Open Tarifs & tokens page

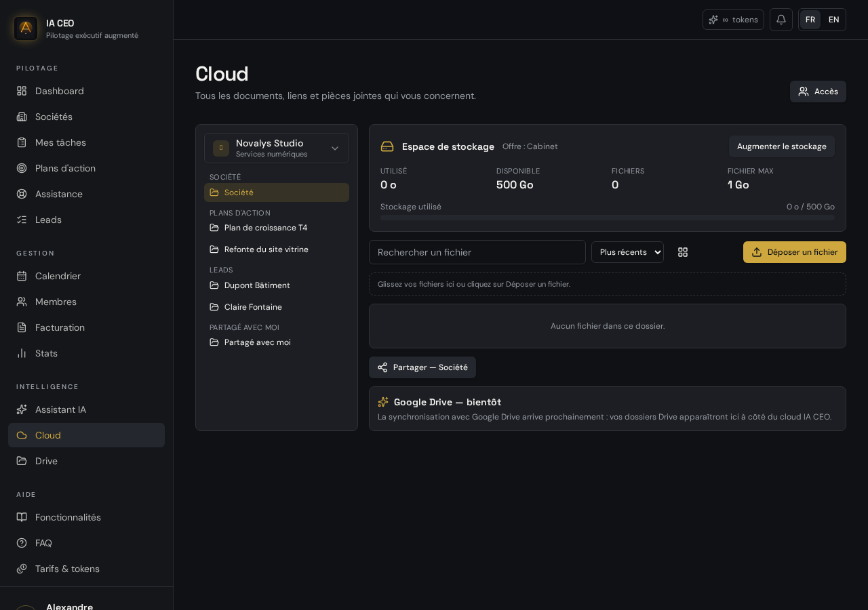click(86, 569)
